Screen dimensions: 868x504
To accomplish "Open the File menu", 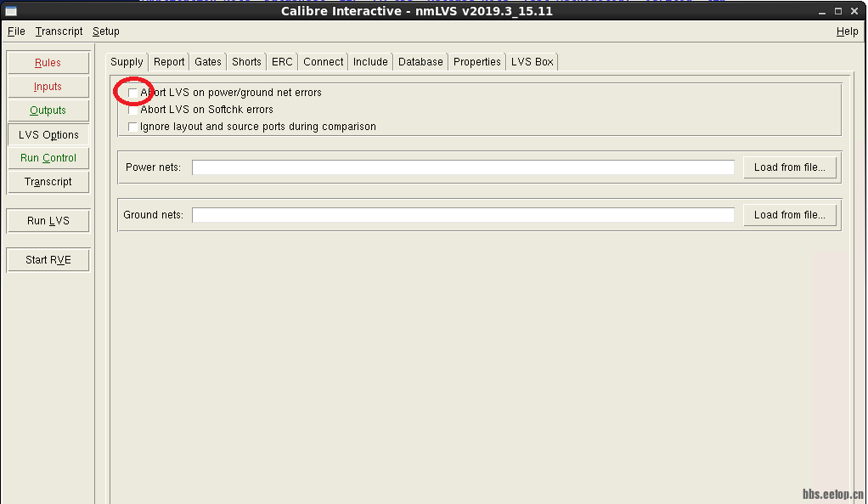I will click(16, 31).
